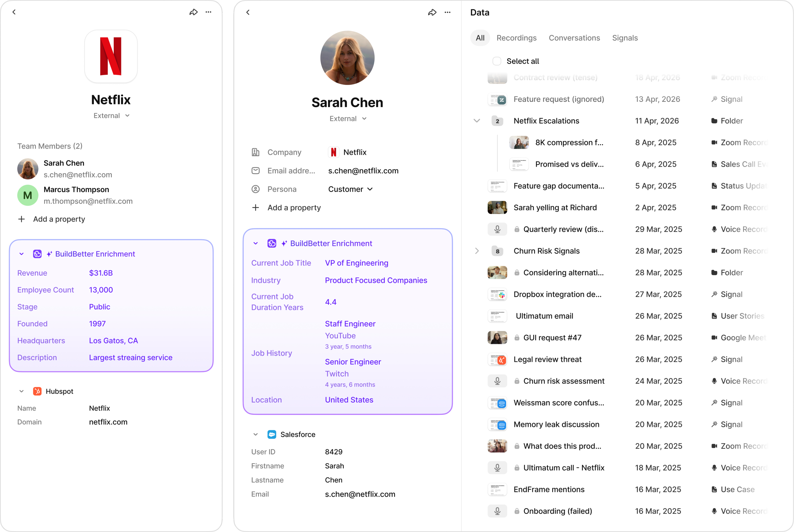Click Sarah Chen's large profile photo

pos(347,58)
